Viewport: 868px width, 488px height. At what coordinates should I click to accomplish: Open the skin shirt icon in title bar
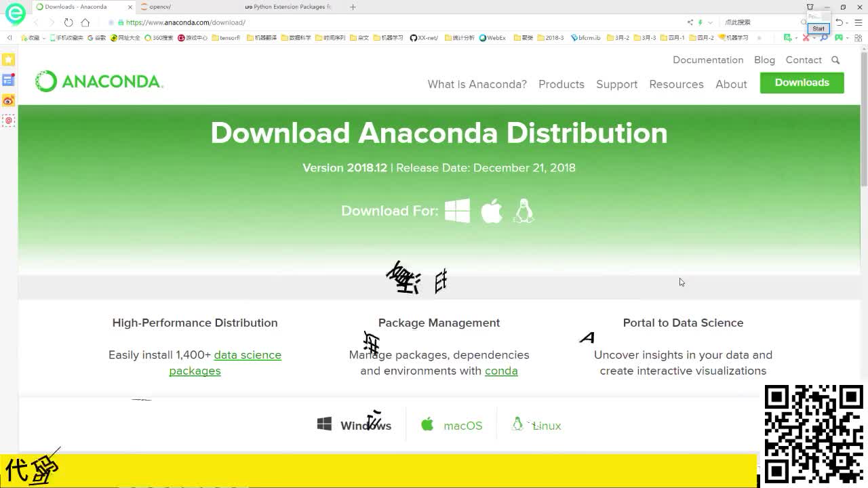[810, 7]
